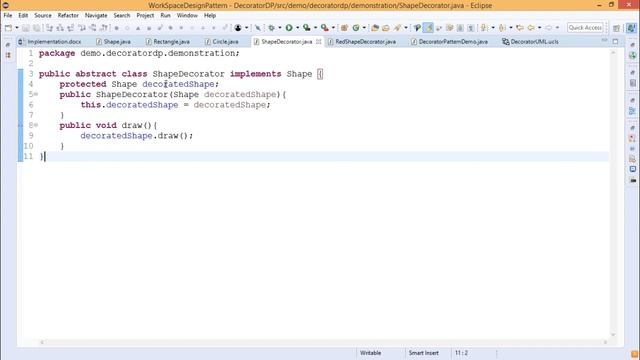Expand the Run configurations dropdown

[x=298, y=28]
